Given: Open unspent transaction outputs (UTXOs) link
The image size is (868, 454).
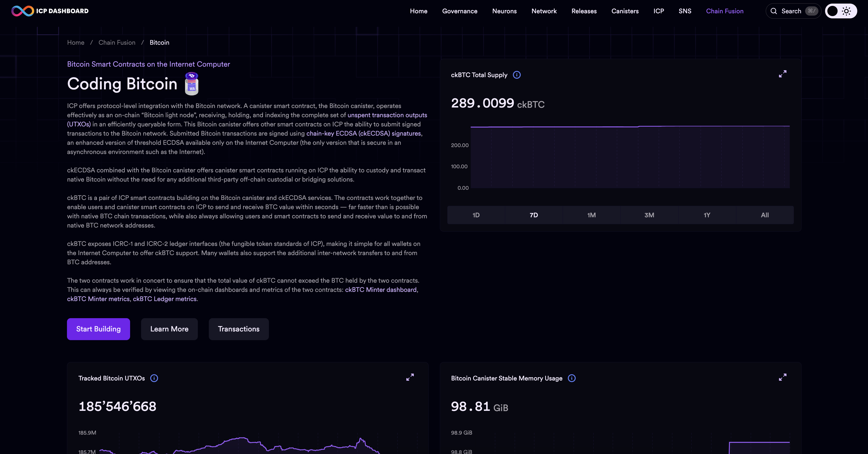Looking at the screenshot, I should pyautogui.click(x=387, y=115).
